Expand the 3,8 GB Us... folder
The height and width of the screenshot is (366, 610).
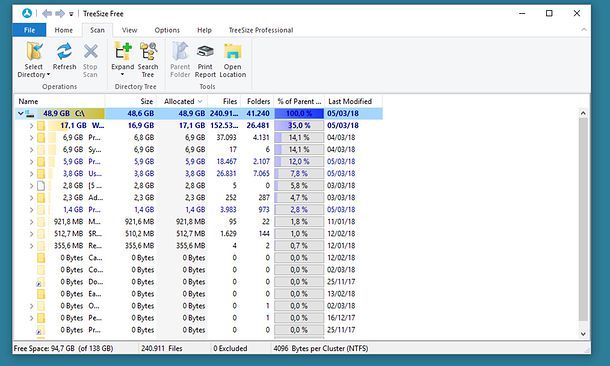pos(32,174)
